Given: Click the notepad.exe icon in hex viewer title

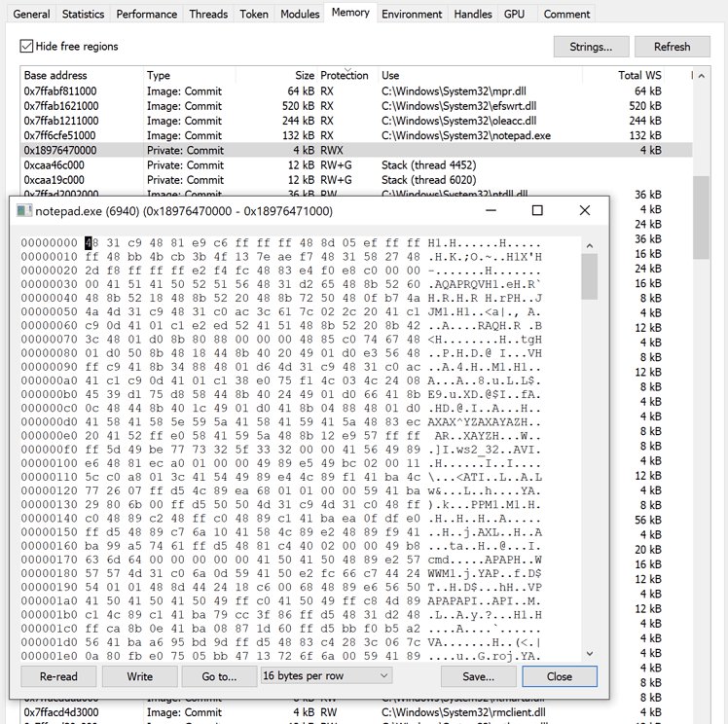Looking at the screenshot, I should 23,211.
